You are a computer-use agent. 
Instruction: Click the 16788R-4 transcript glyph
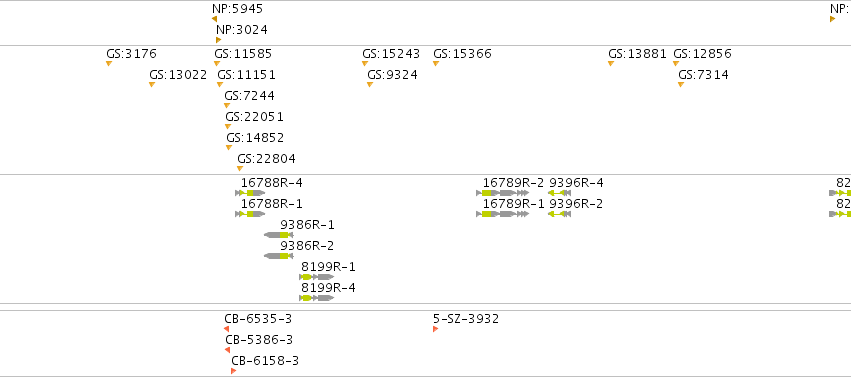[x=250, y=193]
